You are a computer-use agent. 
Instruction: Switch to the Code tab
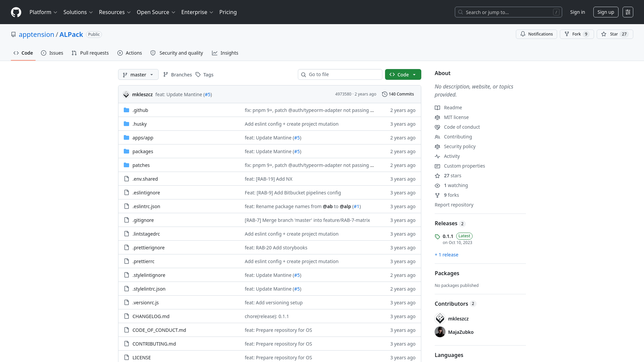click(23, 53)
